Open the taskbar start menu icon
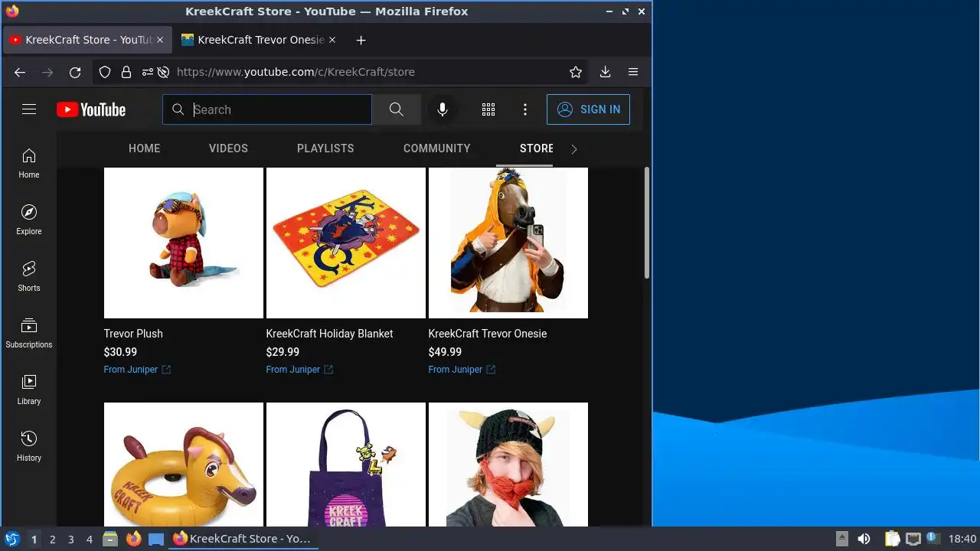 (11, 539)
